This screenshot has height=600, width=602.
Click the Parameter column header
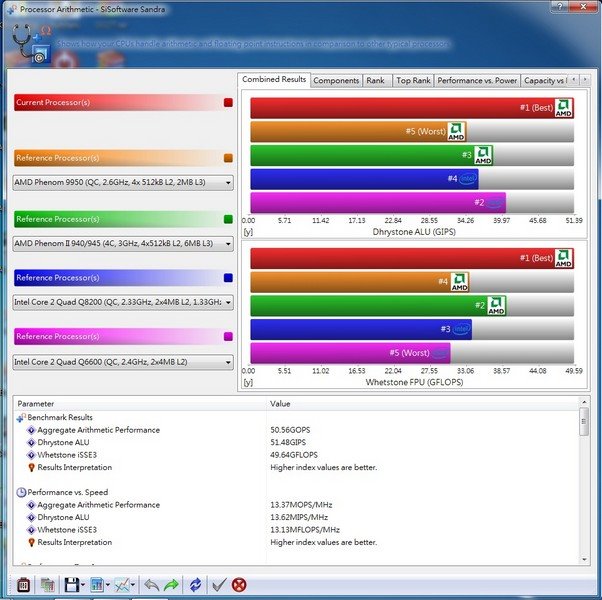tap(140, 404)
